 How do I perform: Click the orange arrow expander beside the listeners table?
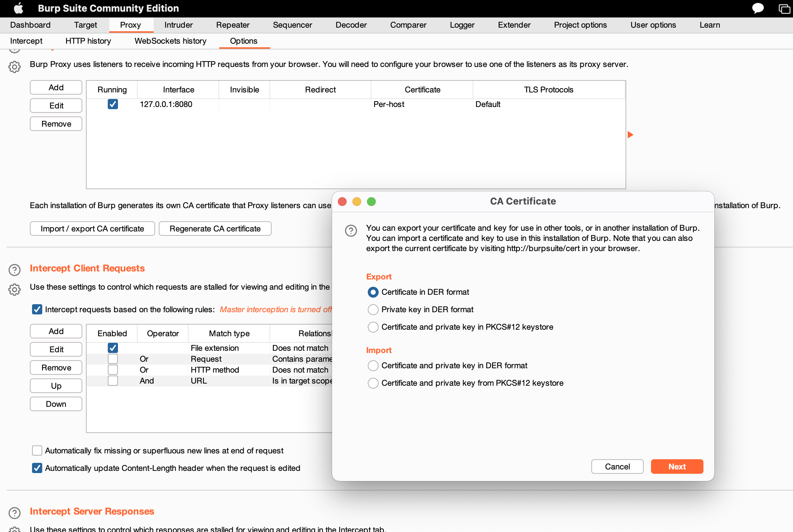(631, 135)
